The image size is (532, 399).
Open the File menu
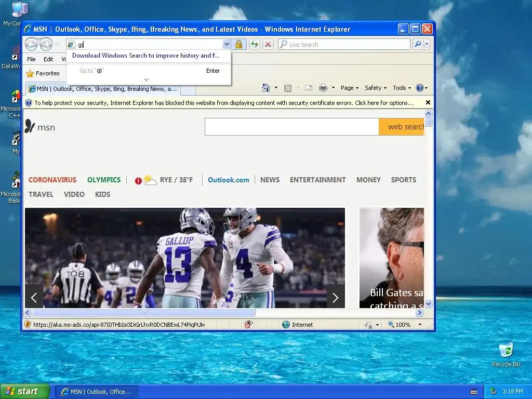click(31, 59)
